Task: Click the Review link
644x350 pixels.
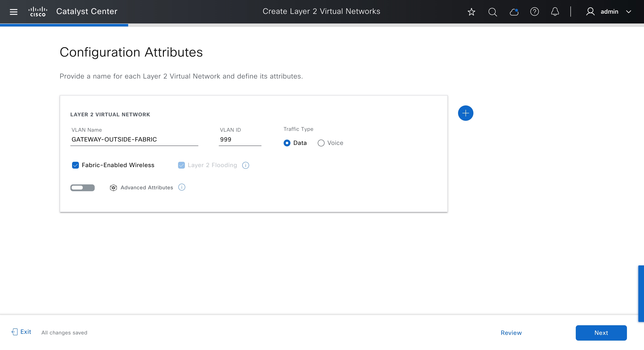Action: pos(511,333)
